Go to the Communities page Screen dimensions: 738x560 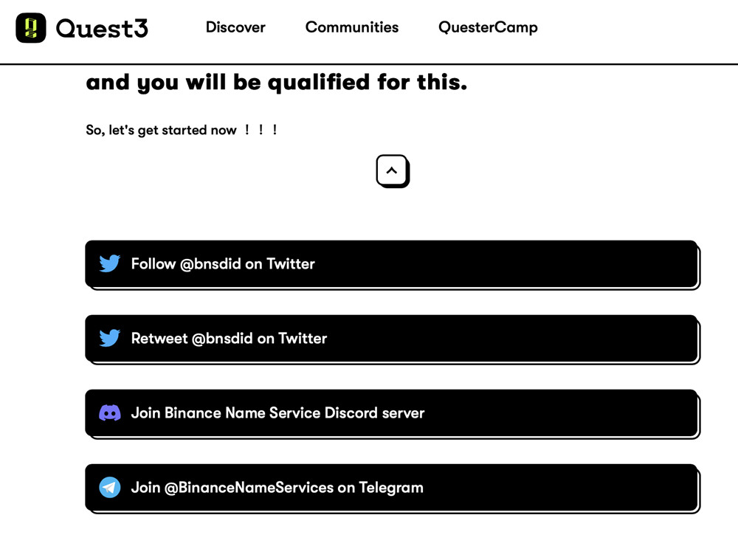click(x=351, y=27)
